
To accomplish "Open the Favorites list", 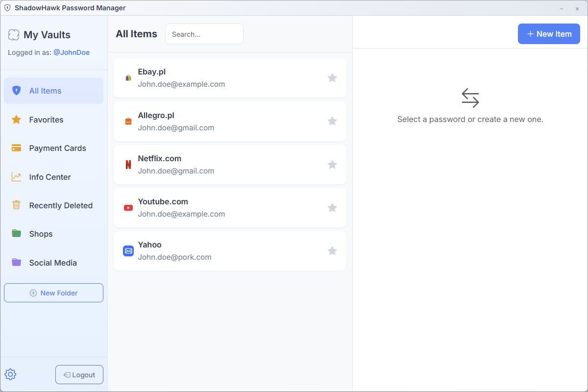I will (x=46, y=120).
